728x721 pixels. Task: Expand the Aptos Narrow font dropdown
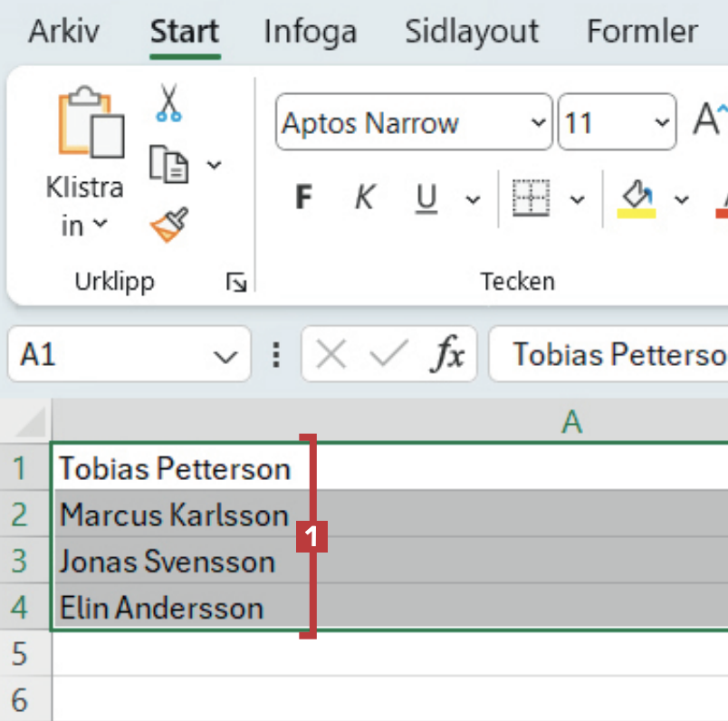[539, 122]
